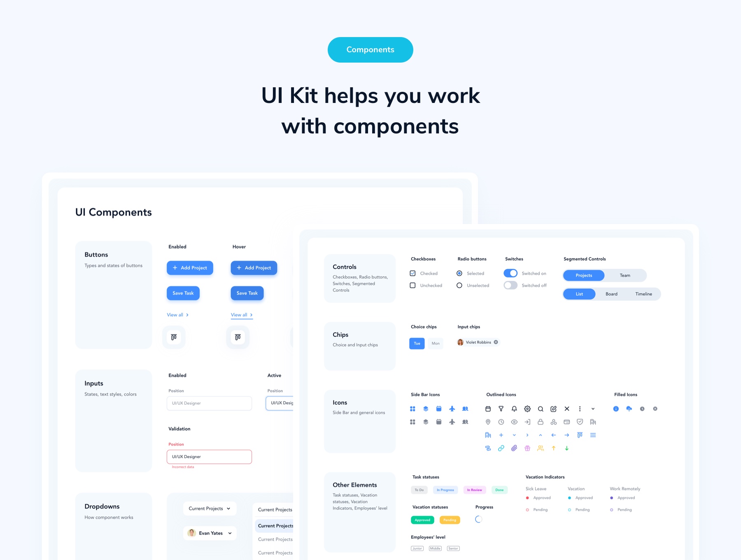The image size is (741, 560).
Task: Click the Components pill at top
Action: point(370,50)
